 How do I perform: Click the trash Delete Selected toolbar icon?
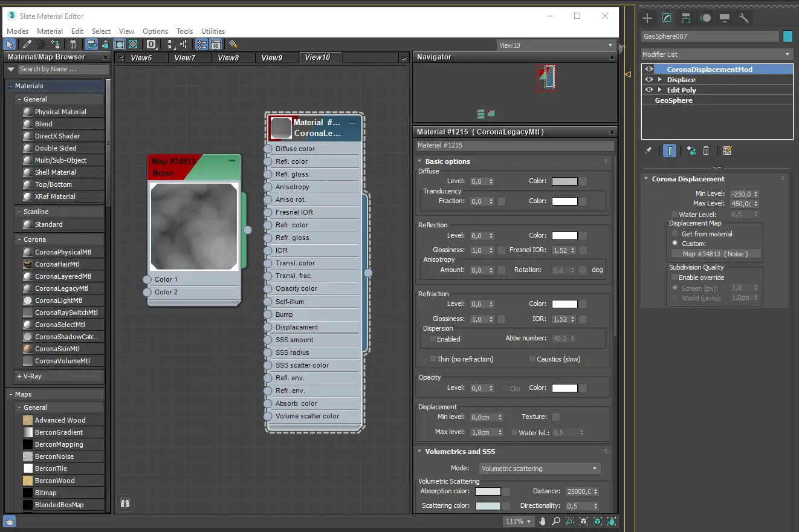73,44
